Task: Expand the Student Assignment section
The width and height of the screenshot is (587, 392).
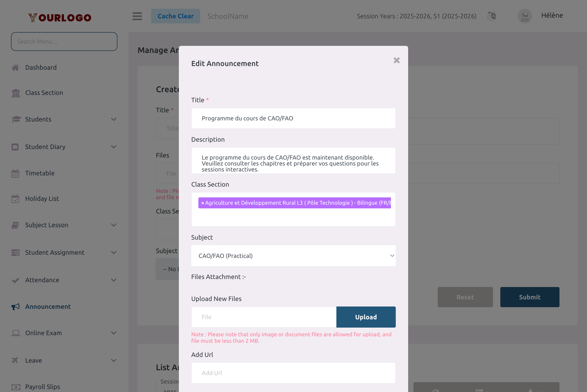Action: click(x=114, y=252)
